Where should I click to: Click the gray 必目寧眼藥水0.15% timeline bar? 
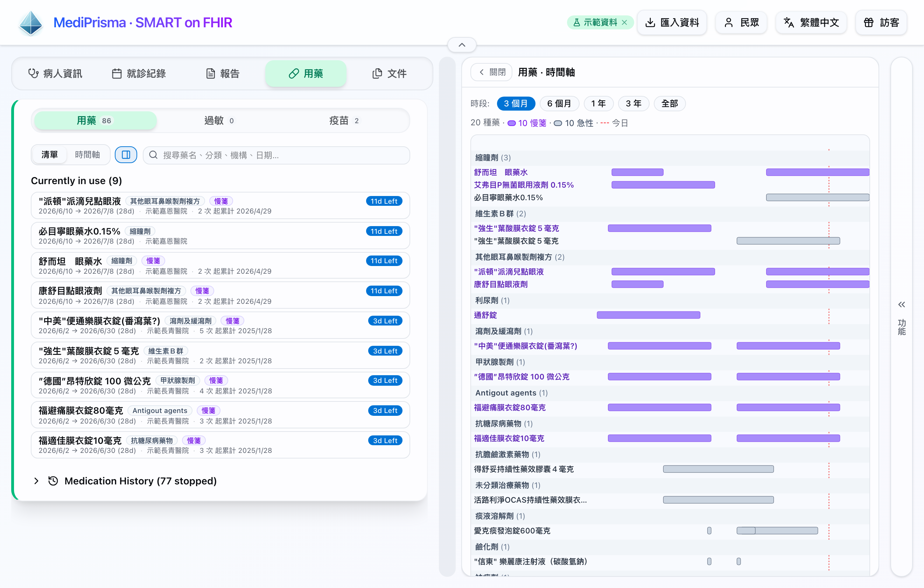pyautogui.click(x=818, y=198)
